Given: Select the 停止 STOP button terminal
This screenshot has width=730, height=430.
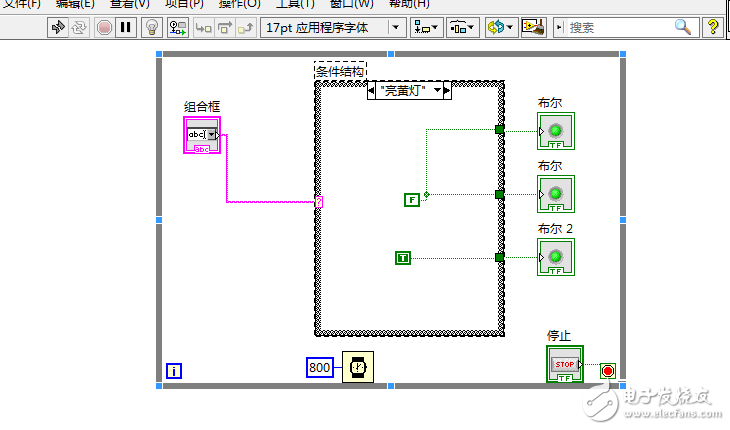Looking at the screenshot, I should [565, 364].
